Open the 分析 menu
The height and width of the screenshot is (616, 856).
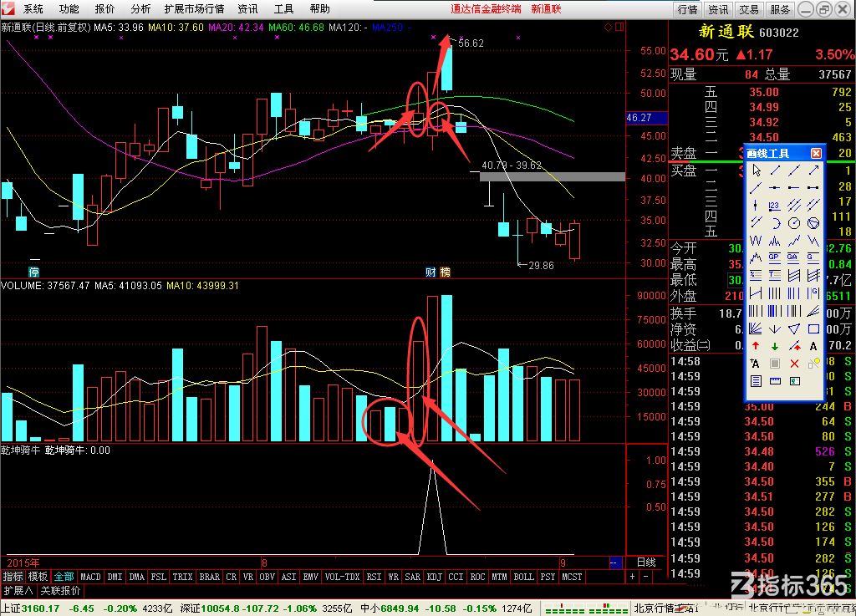click(140, 8)
